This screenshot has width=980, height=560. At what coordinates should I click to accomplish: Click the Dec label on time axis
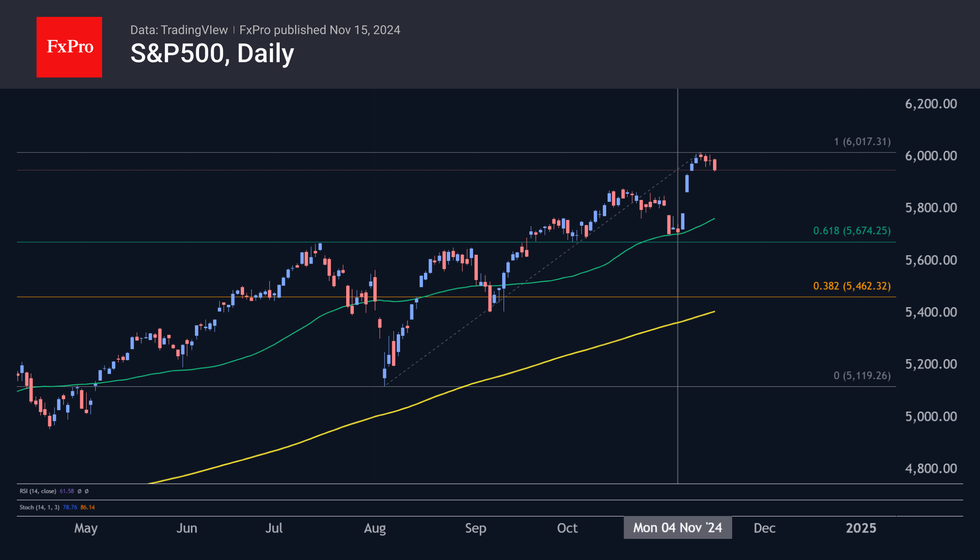pos(765,528)
